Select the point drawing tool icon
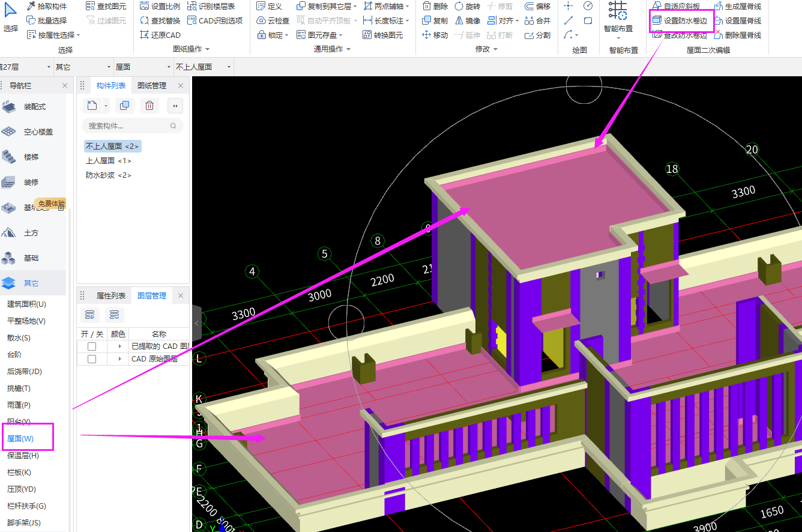 568,5
